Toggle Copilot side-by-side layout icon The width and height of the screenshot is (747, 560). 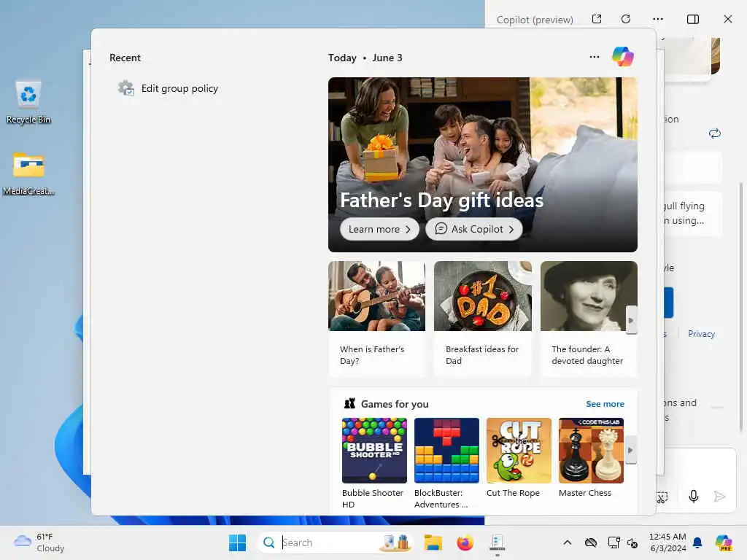pyautogui.click(x=693, y=19)
